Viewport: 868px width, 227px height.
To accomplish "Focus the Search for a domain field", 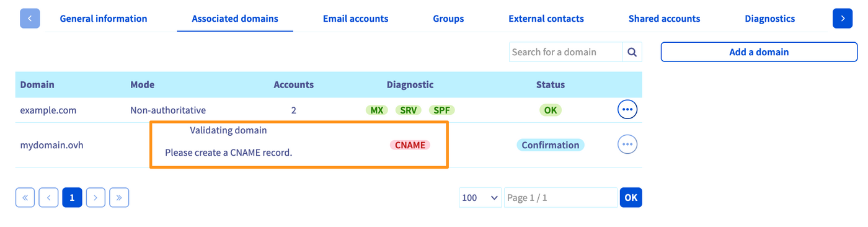I will point(565,52).
